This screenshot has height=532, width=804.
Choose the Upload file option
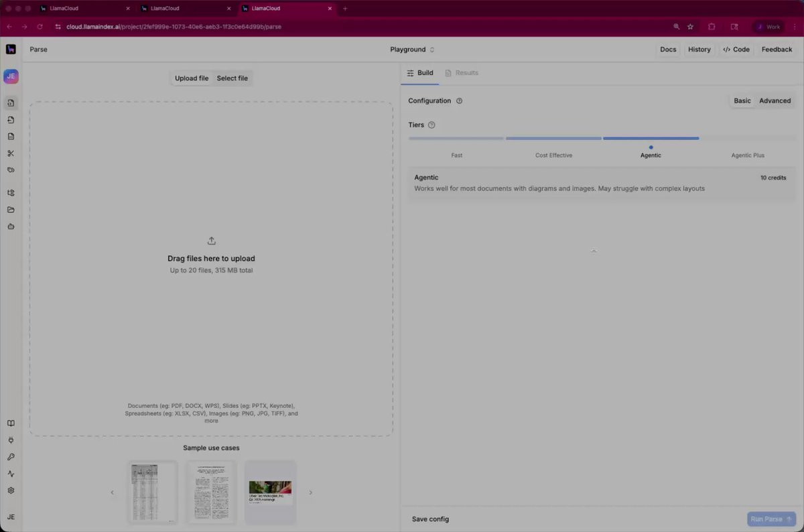(192, 78)
